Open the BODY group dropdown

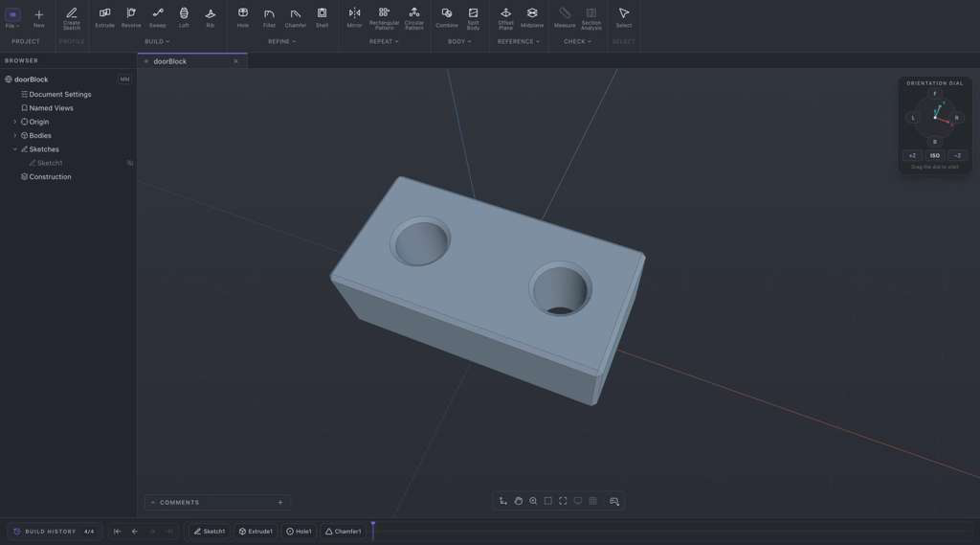click(459, 42)
